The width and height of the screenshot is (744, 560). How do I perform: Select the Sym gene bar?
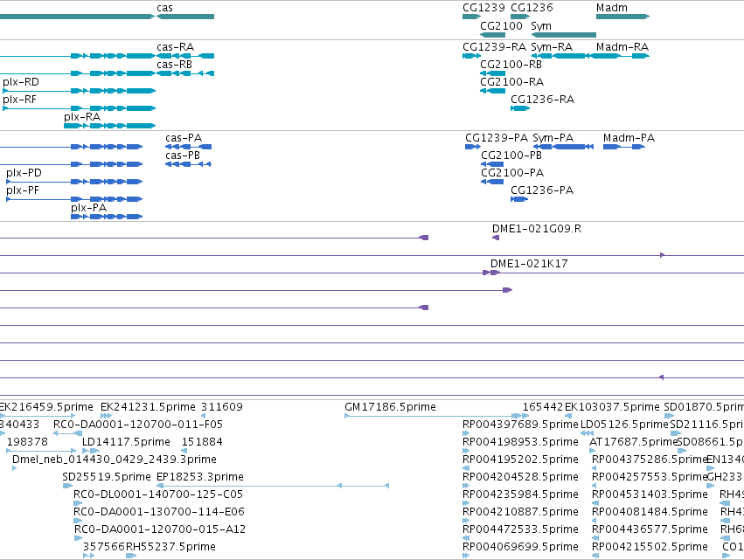[563, 35]
